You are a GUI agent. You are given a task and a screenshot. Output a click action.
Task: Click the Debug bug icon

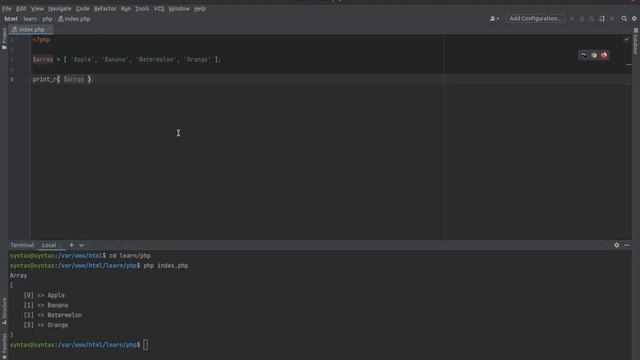(x=582, y=19)
